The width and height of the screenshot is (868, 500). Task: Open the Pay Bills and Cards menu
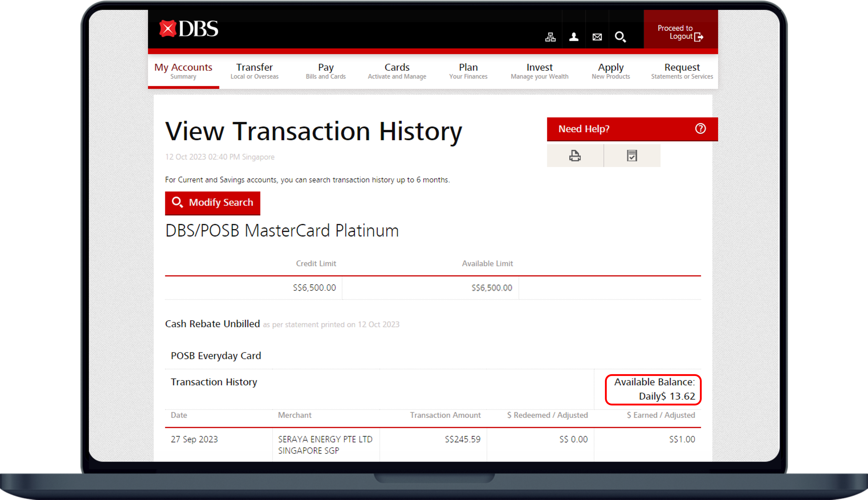[325, 71]
